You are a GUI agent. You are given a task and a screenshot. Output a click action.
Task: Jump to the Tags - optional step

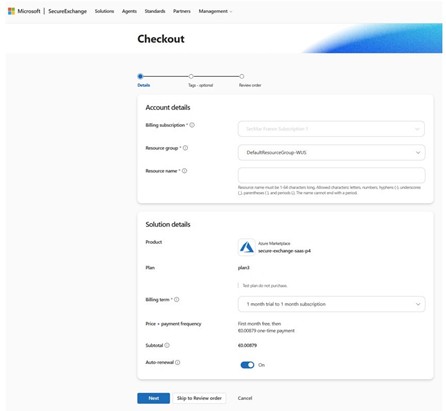click(x=191, y=76)
